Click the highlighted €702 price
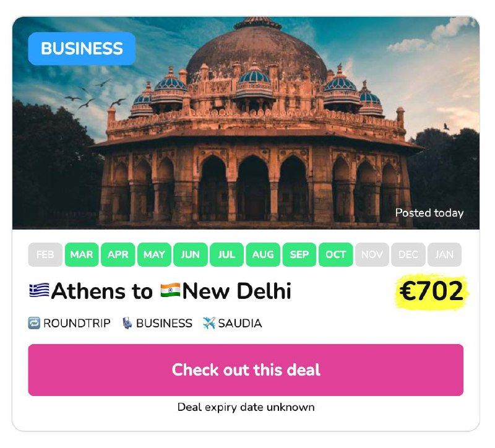495x448 pixels. pyautogui.click(x=431, y=291)
